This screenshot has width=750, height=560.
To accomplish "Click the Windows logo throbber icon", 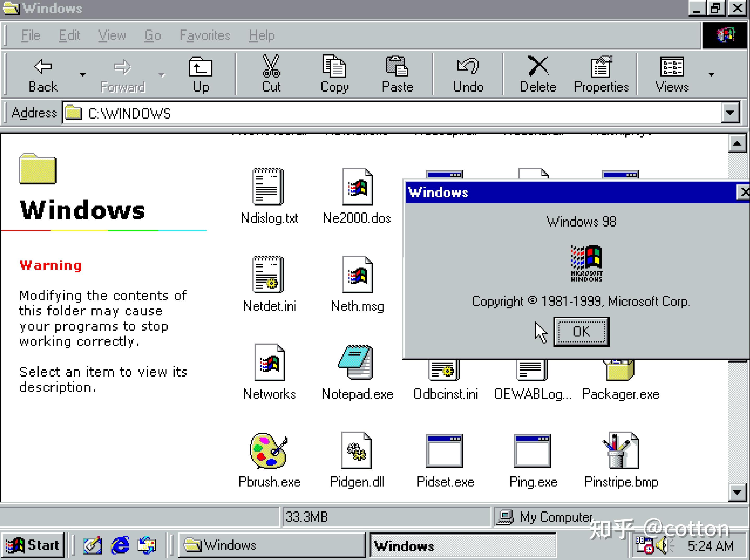I will (x=725, y=35).
